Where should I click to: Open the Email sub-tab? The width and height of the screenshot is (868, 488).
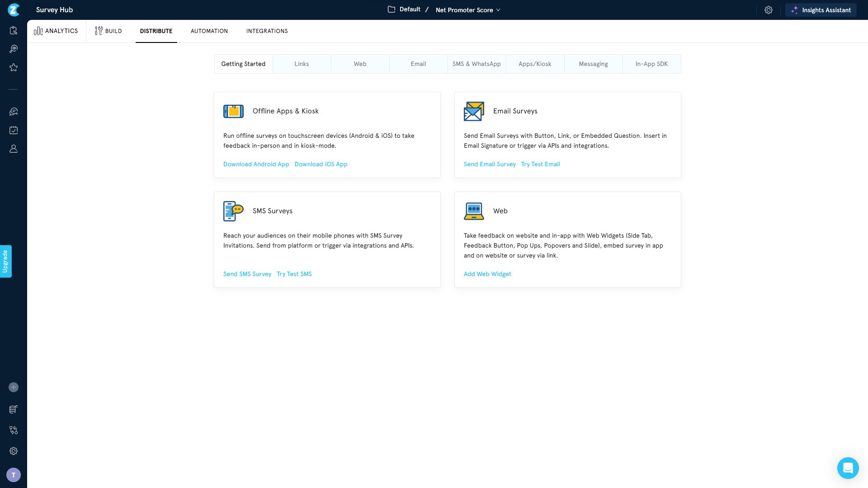(x=418, y=64)
